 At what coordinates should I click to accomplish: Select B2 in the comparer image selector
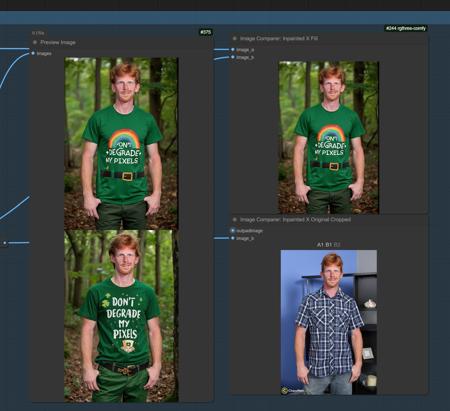click(x=337, y=245)
